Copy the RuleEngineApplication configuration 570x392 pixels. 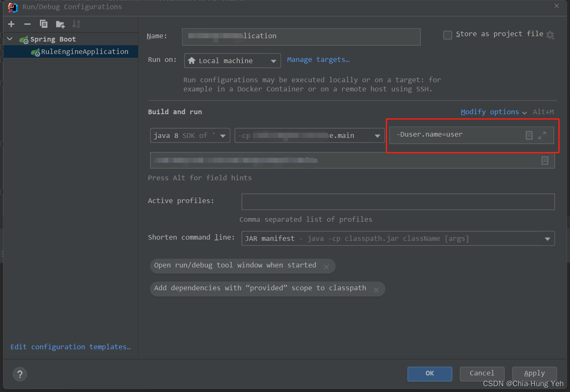pyautogui.click(x=43, y=24)
